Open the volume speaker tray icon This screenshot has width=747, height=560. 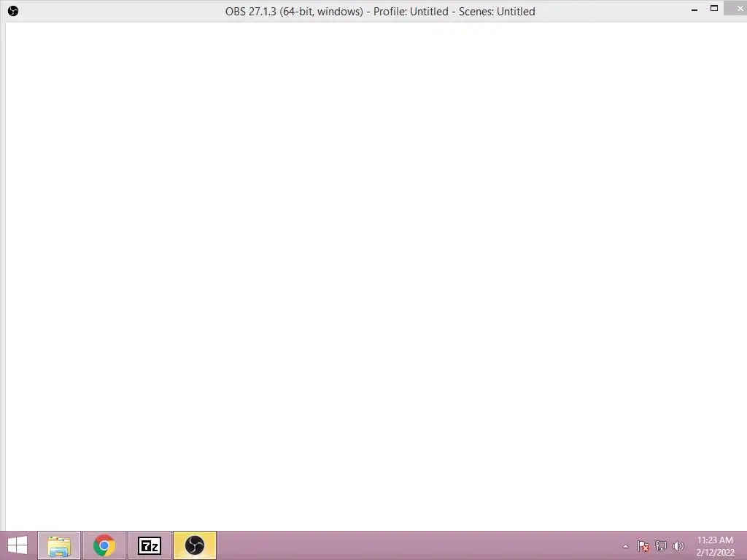click(x=678, y=546)
